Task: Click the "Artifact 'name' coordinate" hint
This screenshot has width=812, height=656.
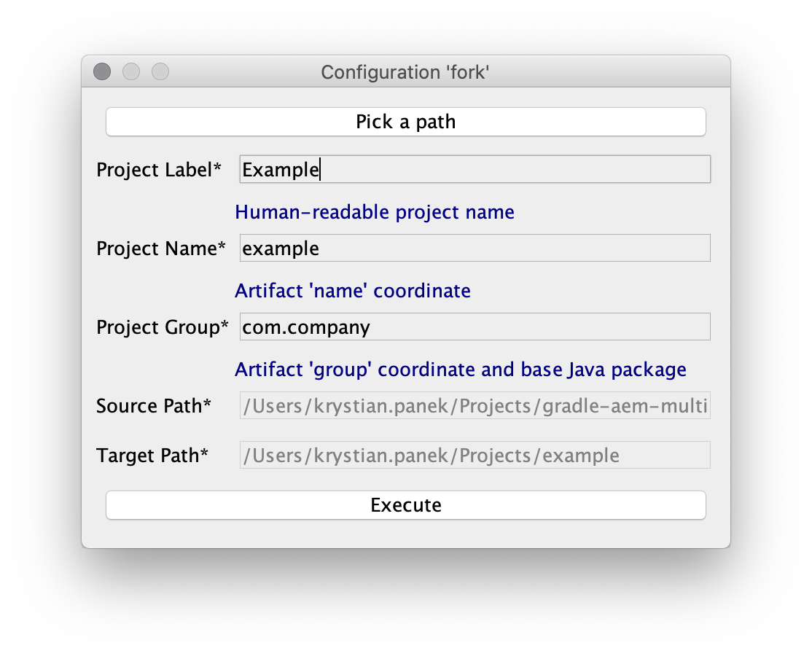Action: point(352,291)
